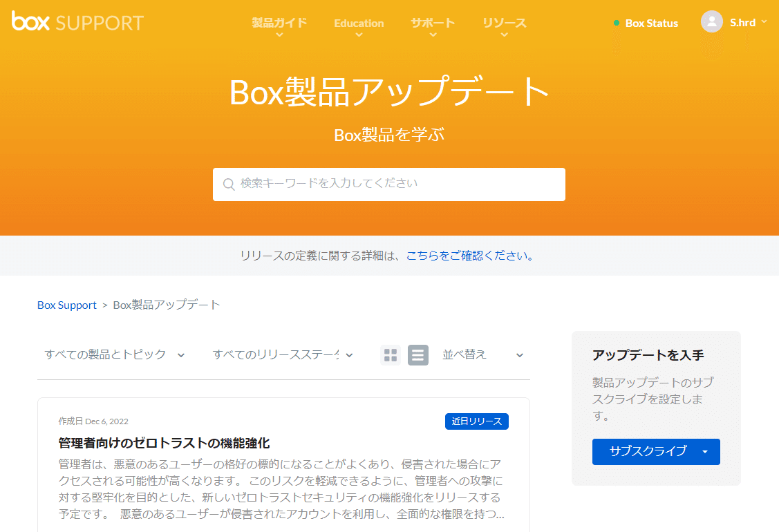Open the Education menu

pyautogui.click(x=359, y=23)
